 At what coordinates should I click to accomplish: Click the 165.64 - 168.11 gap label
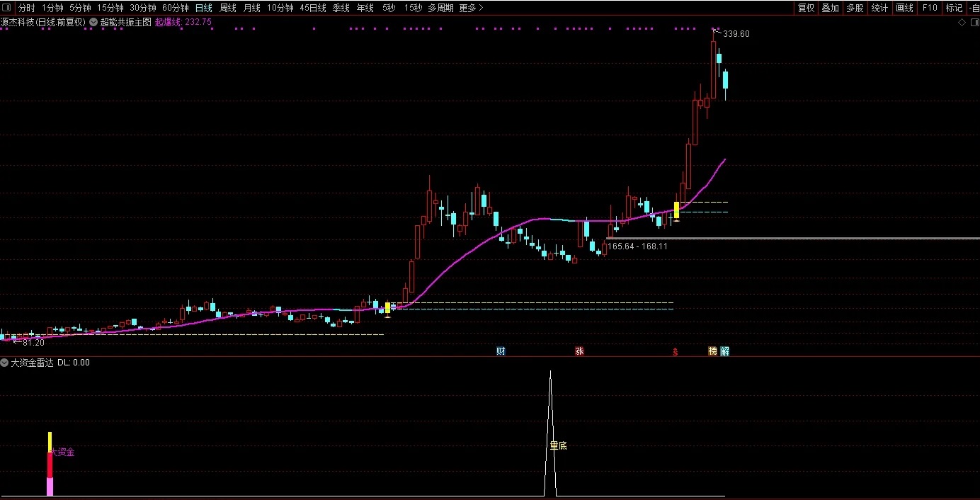(637, 246)
